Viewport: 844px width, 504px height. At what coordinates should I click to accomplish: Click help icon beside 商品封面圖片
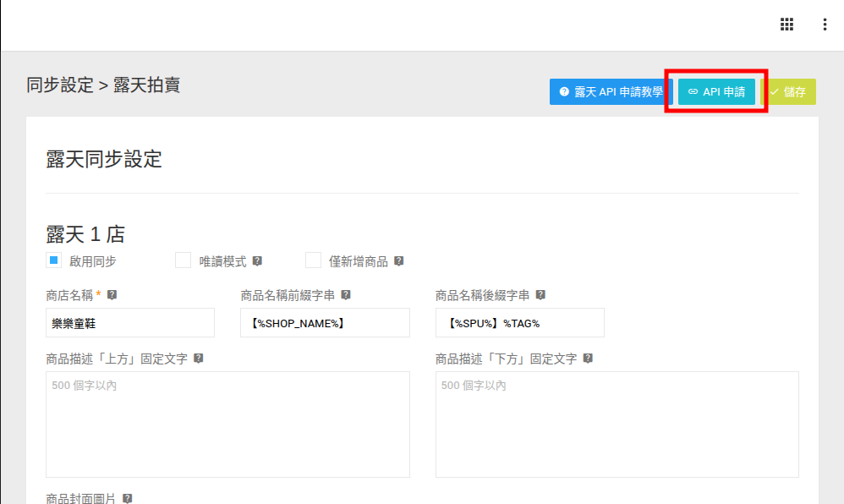coord(127,499)
